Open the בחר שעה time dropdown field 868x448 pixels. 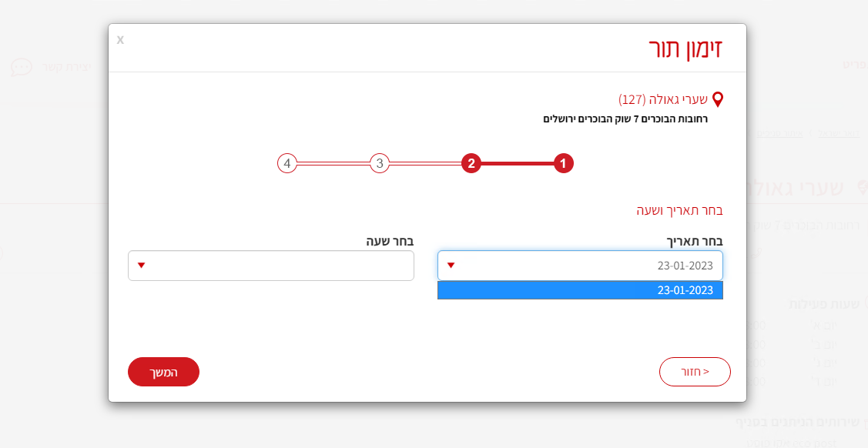click(271, 266)
